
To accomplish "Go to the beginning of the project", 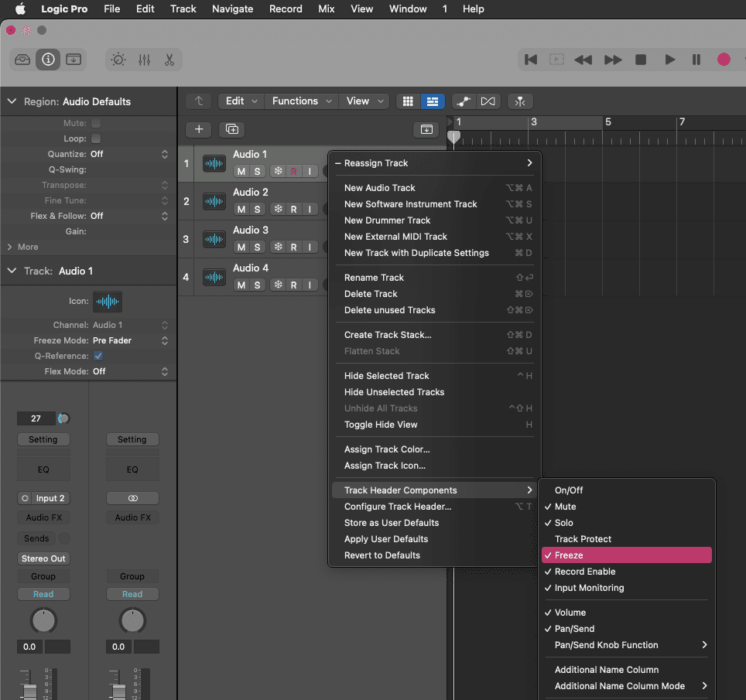I will (531, 60).
